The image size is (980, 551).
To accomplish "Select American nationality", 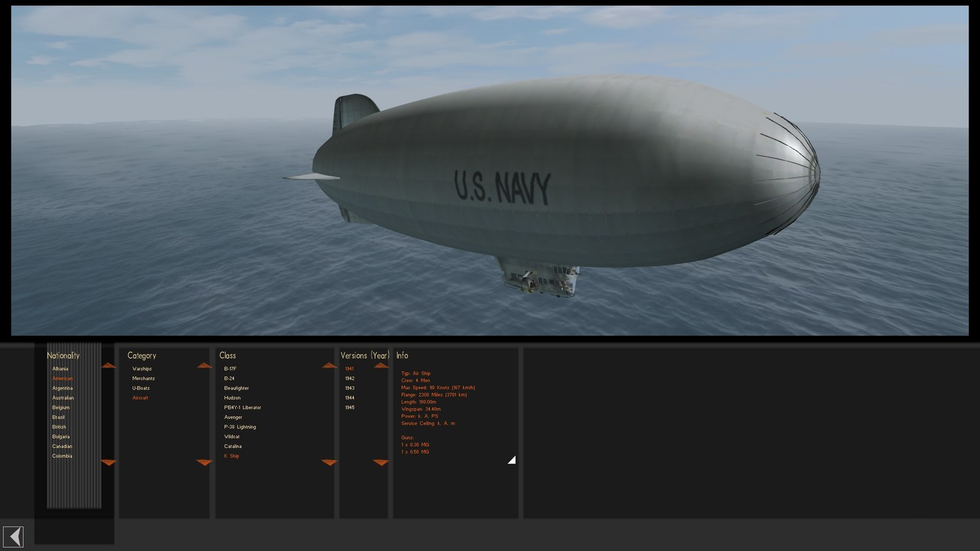I will click(62, 378).
